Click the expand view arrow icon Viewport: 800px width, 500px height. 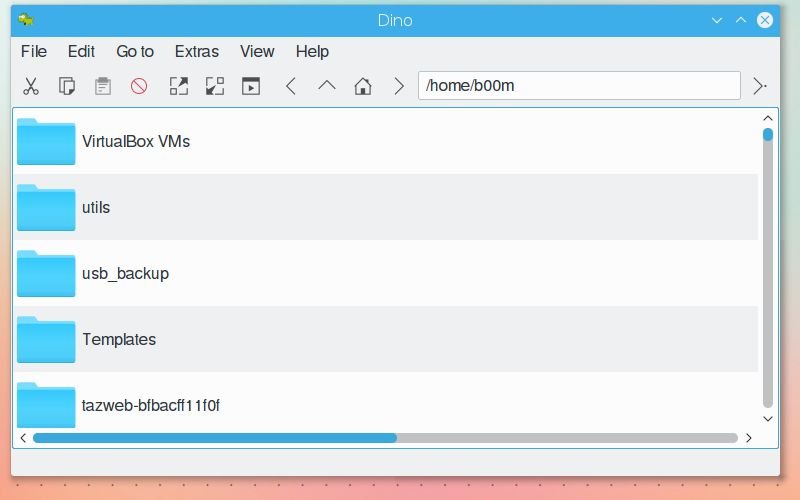[179, 86]
